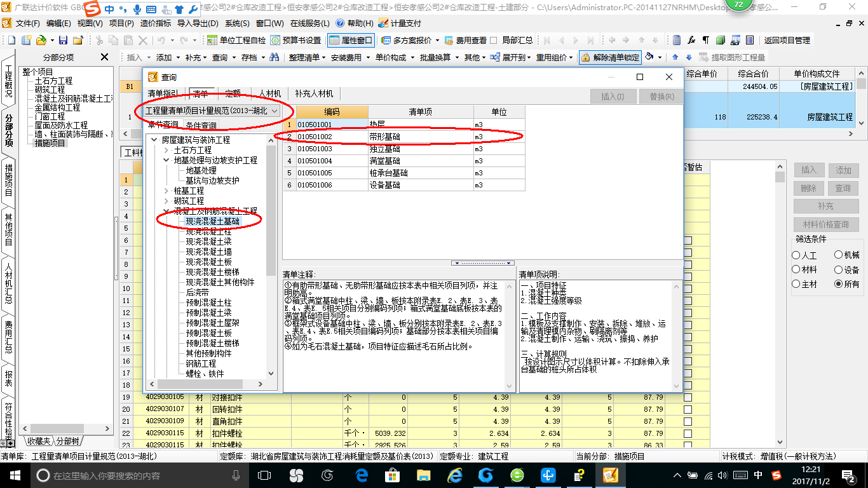Click the green 3D cube icon
Image resolution: width=868 pixels, height=488 pixels.
720,40
